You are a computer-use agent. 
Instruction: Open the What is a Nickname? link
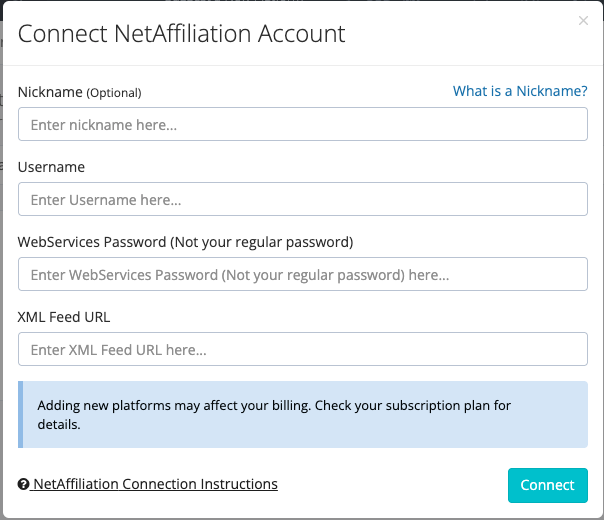point(520,91)
